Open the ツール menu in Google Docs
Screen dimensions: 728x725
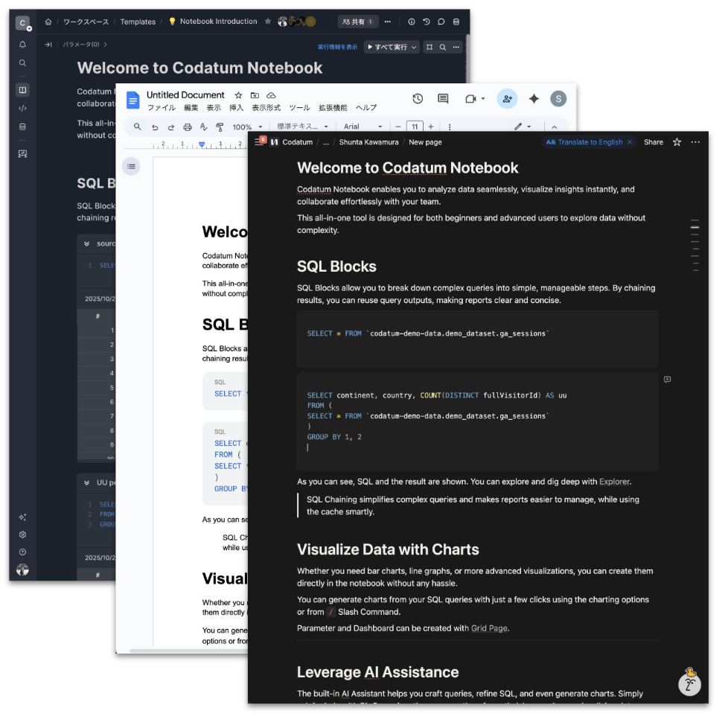[x=300, y=108]
